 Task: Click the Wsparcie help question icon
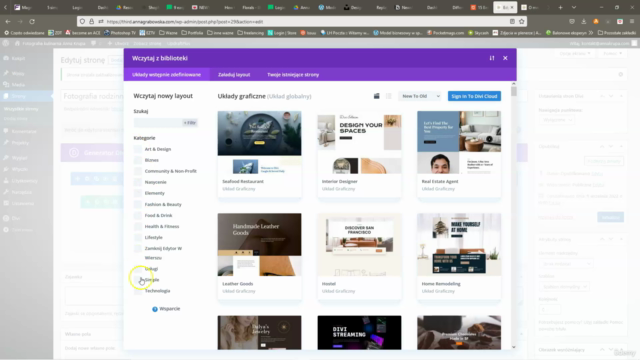click(155, 309)
